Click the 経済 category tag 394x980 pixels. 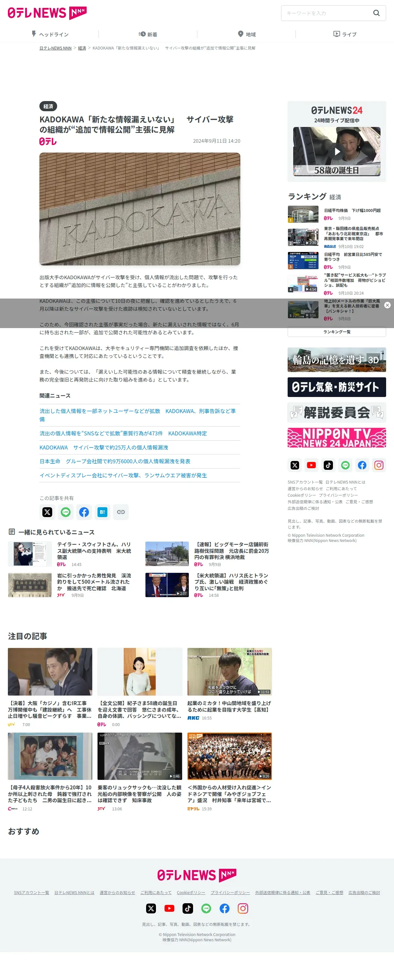(48, 106)
